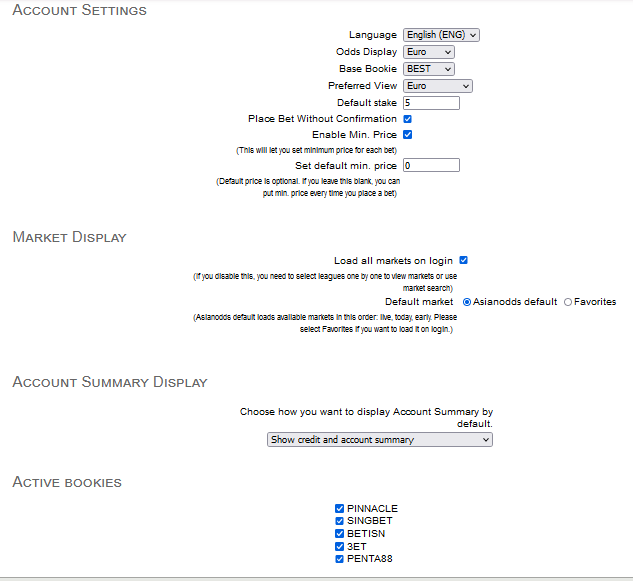
Task: Uncheck Load all markets on login
Action: [x=464, y=260]
